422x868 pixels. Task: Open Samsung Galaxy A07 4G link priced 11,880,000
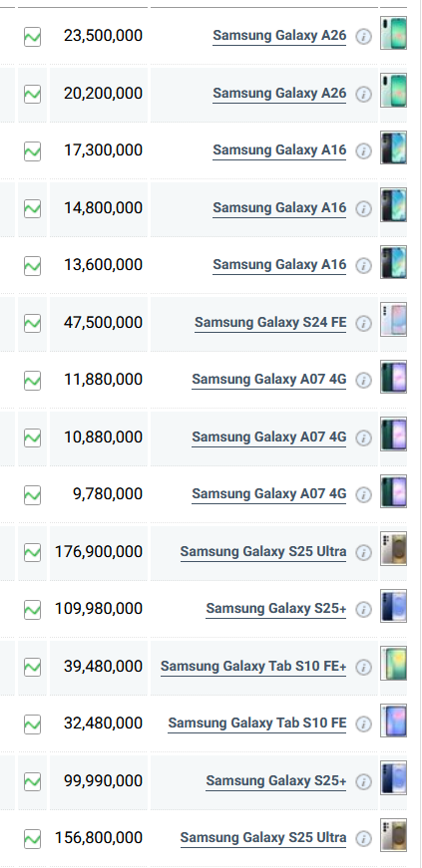click(269, 380)
